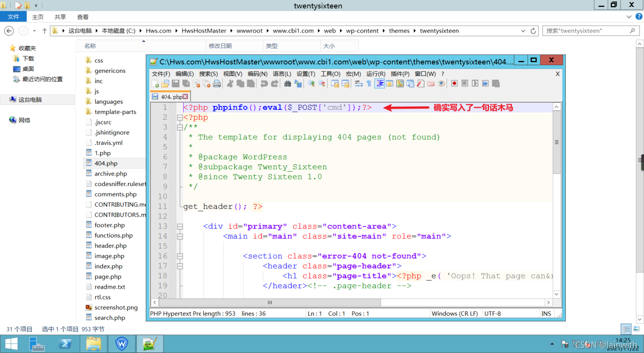Open the address bar history dropdown
Viewport: 644px width, 353px height.
point(523,31)
